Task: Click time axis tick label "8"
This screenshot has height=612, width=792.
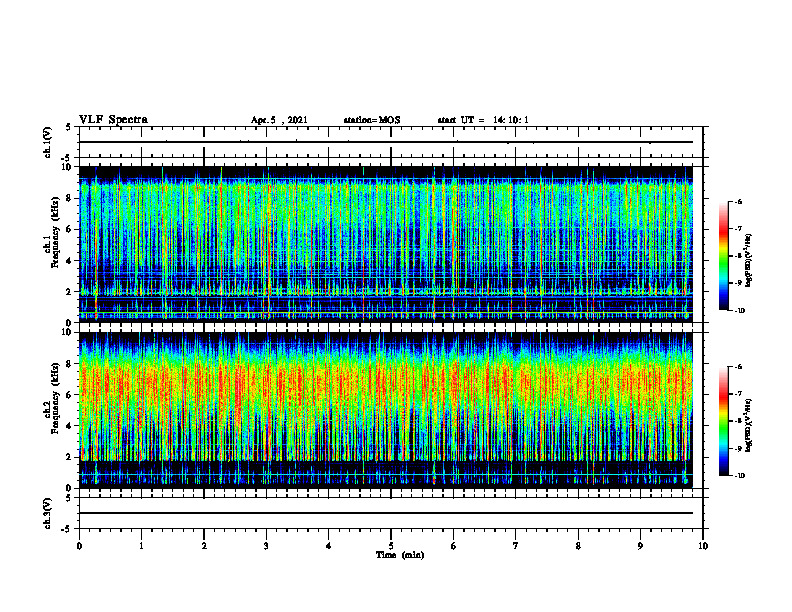Action: tap(578, 546)
